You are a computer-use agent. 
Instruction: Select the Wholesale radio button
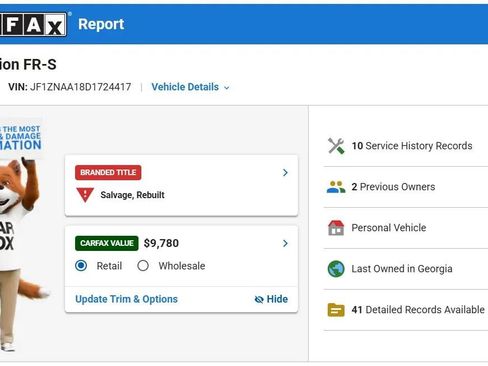(x=143, y=266)
